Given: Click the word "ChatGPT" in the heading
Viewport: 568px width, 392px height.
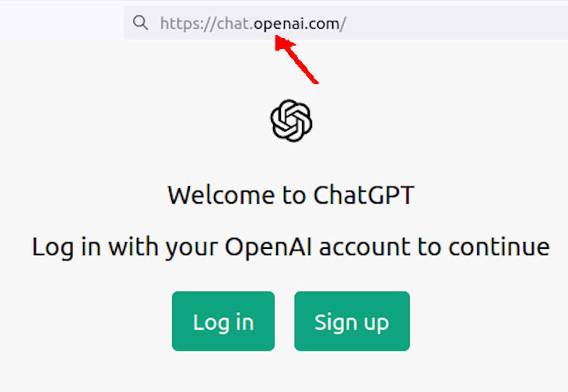Looking at the screenshot, I should [x=363, y=195].
